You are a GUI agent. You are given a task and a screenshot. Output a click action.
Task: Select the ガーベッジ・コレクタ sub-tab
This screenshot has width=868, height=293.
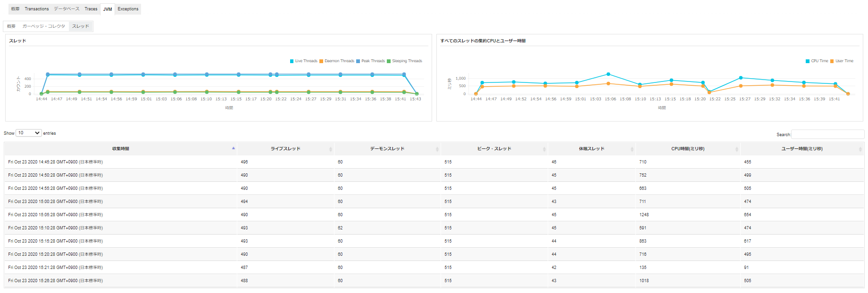(44, 26)
